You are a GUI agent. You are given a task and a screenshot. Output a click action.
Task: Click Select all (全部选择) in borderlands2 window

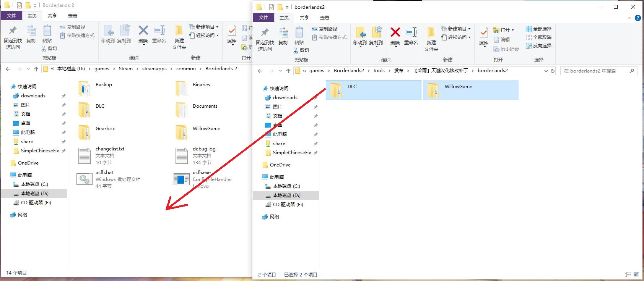pyautogui.click(x=538, y=29)
